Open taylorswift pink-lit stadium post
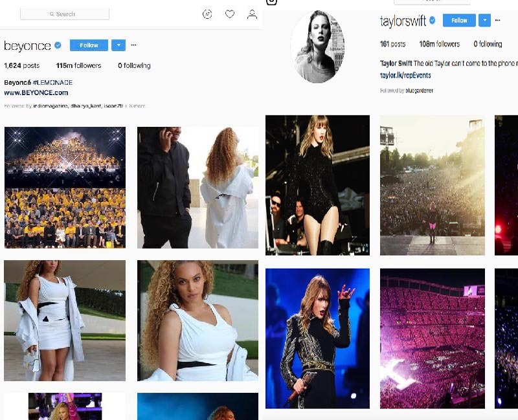The width and height of the screenshot is (518, 420). pos(433,338)
